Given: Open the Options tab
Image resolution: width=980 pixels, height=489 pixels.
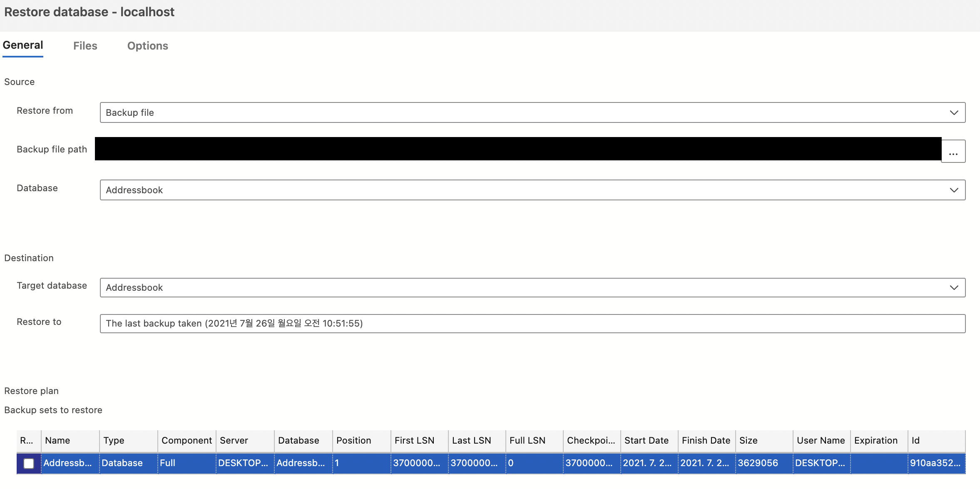Looking at the screenshot, I should click(x=147, y=46).
